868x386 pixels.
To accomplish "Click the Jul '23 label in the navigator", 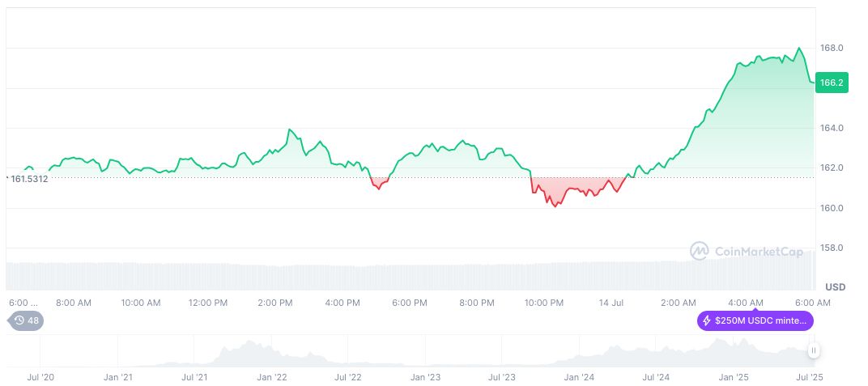I will [x=503, y=377].
